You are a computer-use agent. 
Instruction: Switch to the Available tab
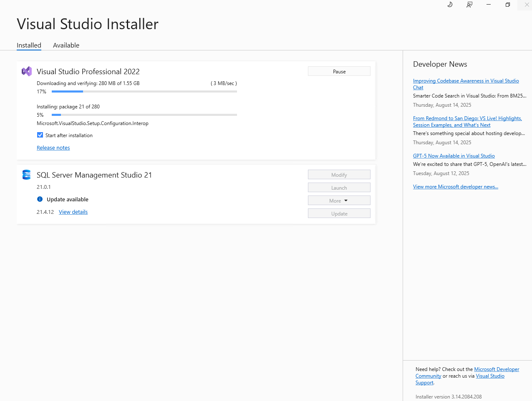[x=66, y=45]
